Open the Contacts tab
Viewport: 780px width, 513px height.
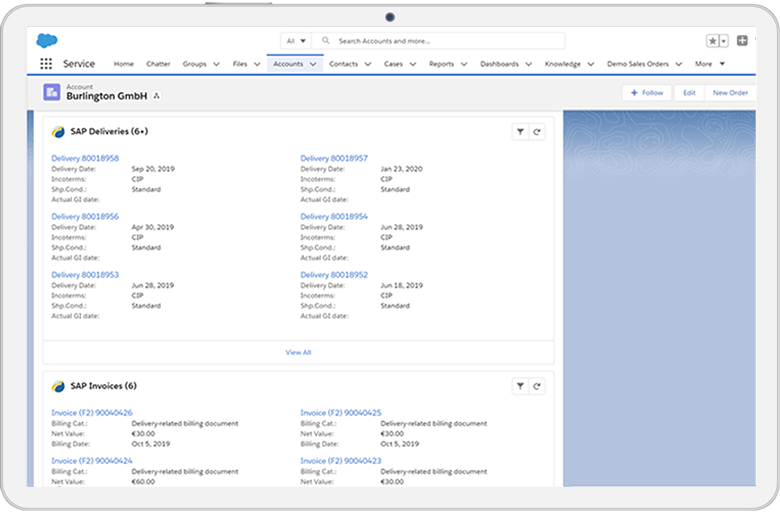pyautogui.click(x=343, y=64)
